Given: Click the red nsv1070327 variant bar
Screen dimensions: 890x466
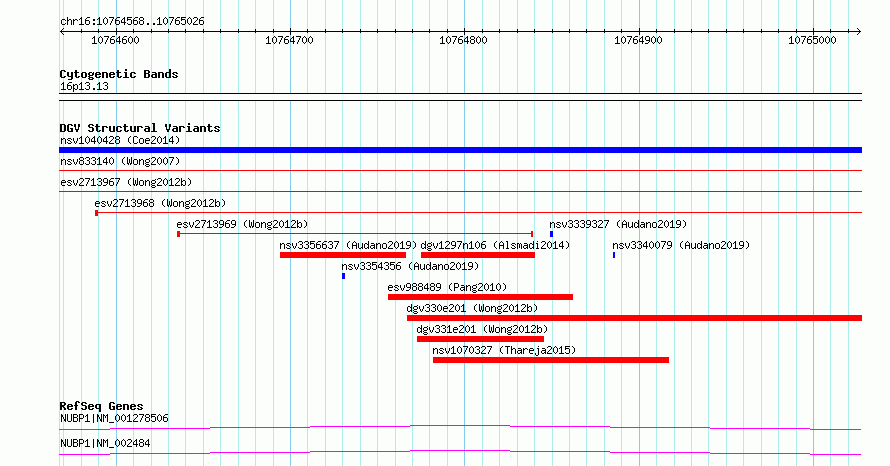Looking at the screenshot, I should tap(551, 360).
